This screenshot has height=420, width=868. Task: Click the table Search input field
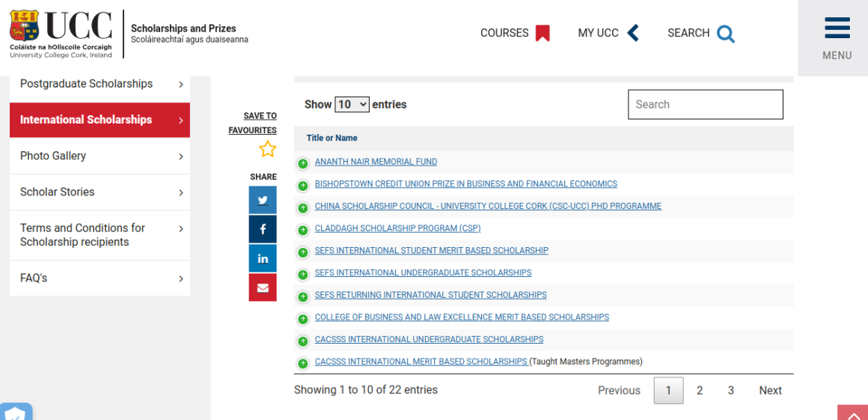click(x=705, y=105)
